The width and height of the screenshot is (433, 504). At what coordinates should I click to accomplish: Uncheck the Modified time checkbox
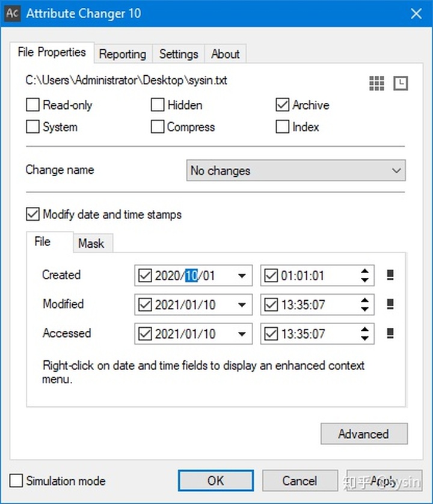[271, 304]
